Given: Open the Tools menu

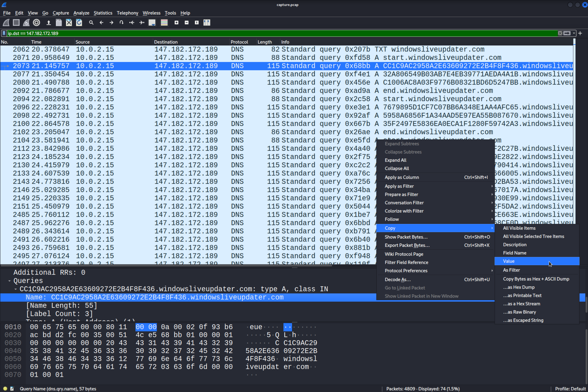Looking at the screenshot, I should 170,13.
